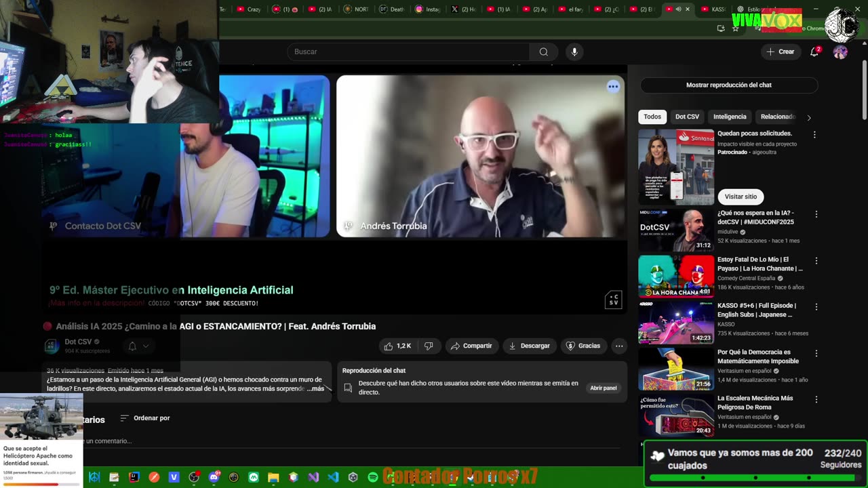
Task: Open menu for MIDUCONF2025 video suggestion
Action: (x=816, y=214)
